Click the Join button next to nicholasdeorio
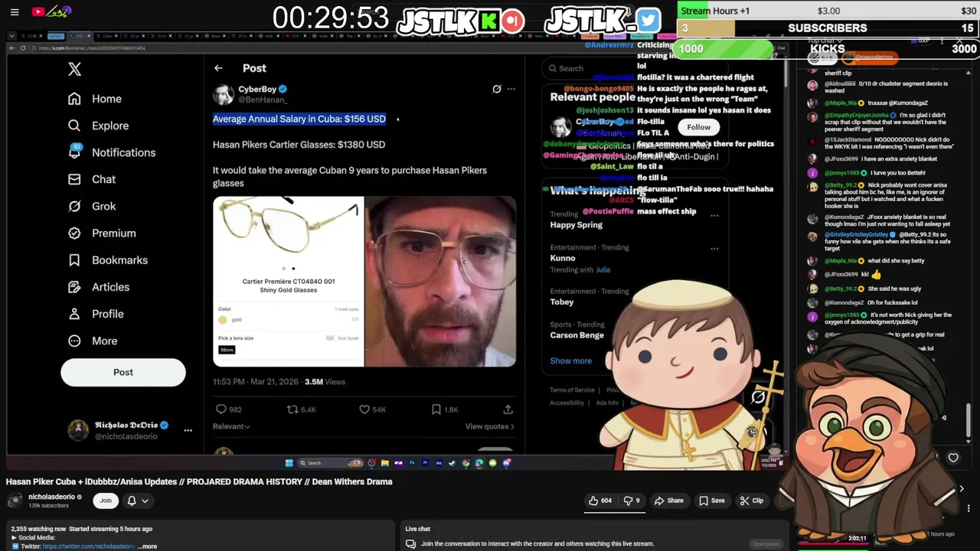The height and width of the screenshot is (551, 980). (x=106, y=500)
